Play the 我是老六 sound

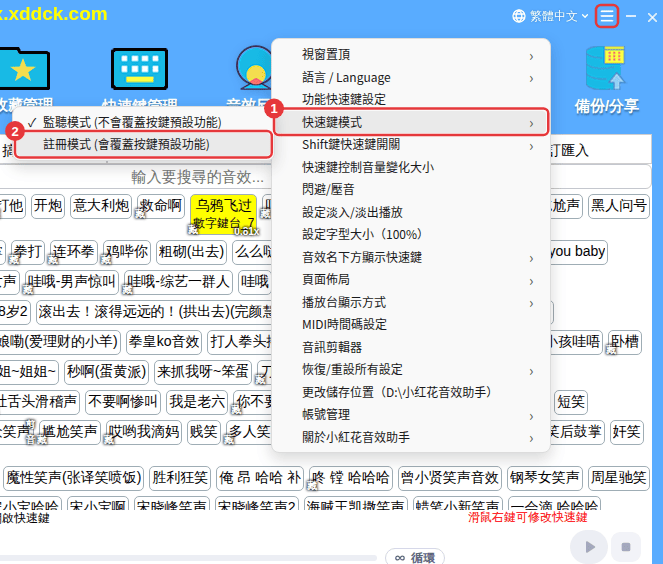click(197, 402)
